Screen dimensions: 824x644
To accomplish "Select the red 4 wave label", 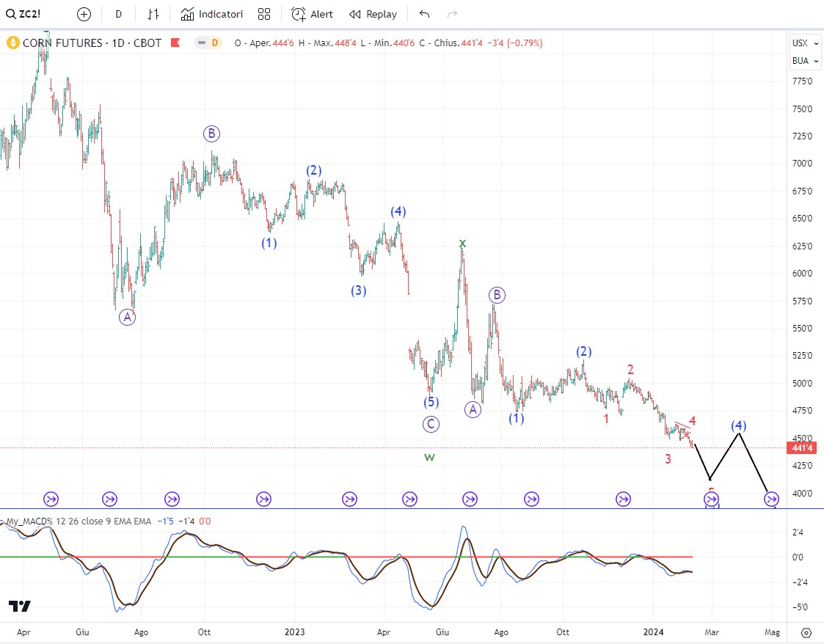I will [x=692, y=421].
